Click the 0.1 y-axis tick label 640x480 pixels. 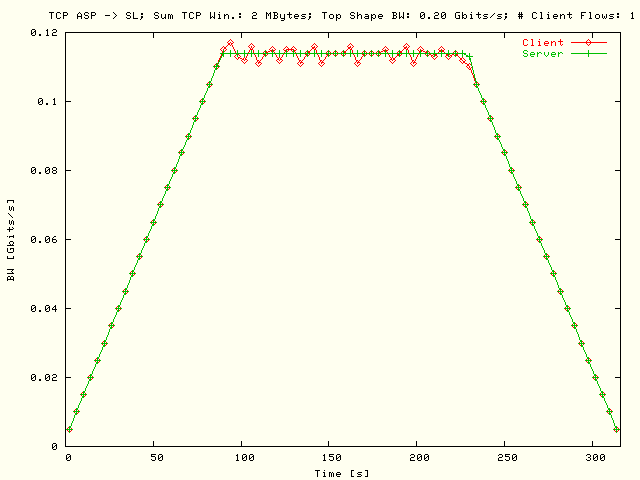(x=47, y=101)
